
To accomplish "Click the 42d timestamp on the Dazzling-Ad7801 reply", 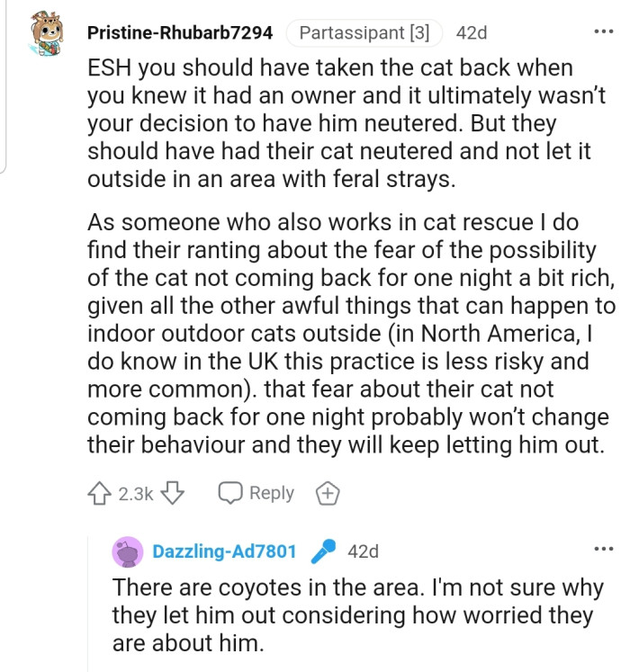I will coord(363,551).
